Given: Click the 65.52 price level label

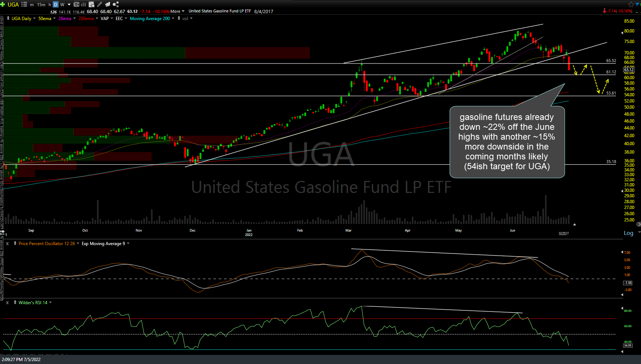Looking at the screenshot, I should (611, 61).
